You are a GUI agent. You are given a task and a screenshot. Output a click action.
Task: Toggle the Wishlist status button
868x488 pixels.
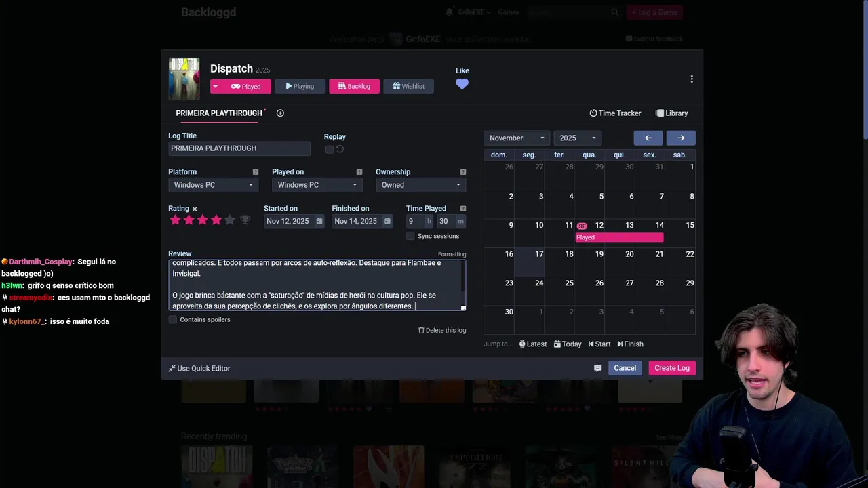click(408, 86)
